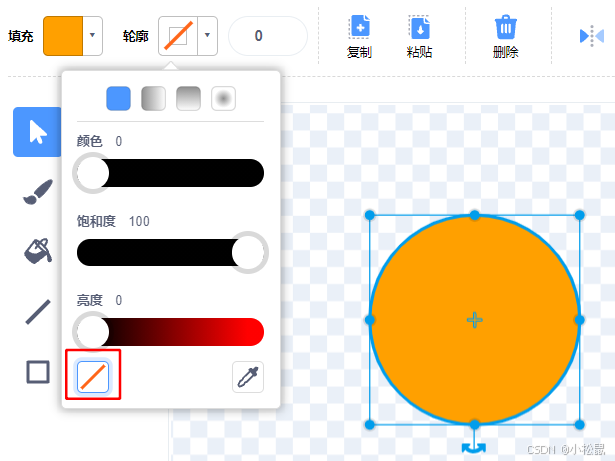The image size is (615, 461).
Task: Select the Rectangle tool
Action: tap(38, 372)
